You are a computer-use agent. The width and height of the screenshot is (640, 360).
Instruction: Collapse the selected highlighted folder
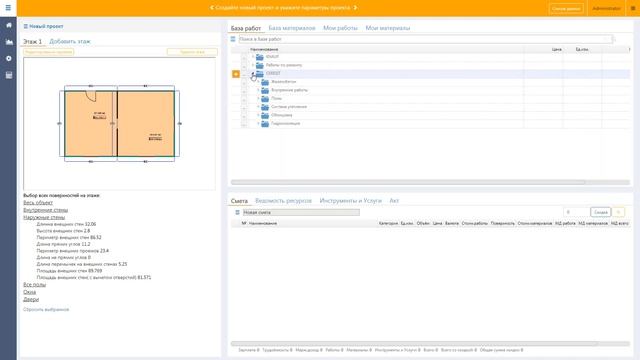pos(253,73)
